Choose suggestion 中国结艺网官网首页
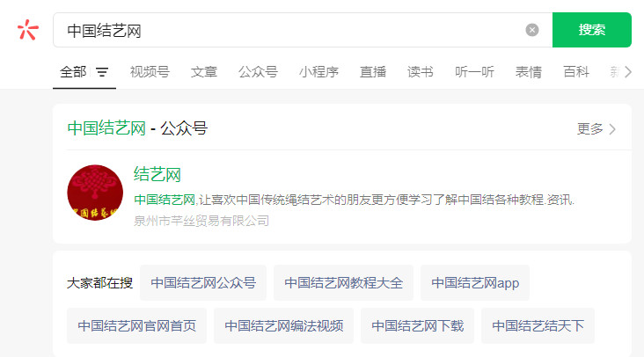Screen dimensions: 644x357 [x=136, y=326]
